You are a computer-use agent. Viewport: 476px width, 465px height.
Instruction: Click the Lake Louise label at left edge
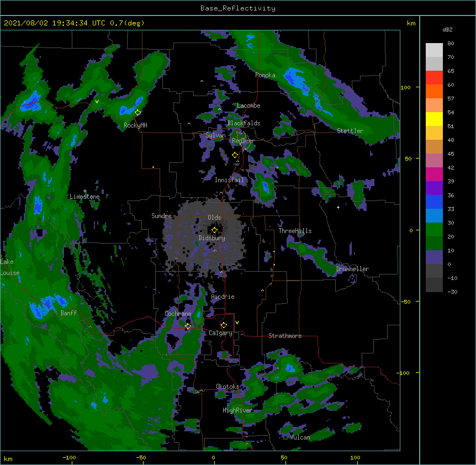coord(10,267)
